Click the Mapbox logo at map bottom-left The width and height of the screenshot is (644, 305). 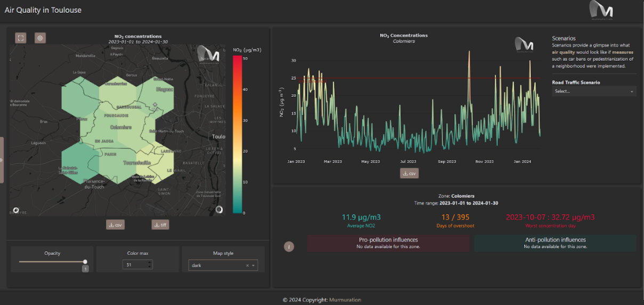(x=16, y=210)
